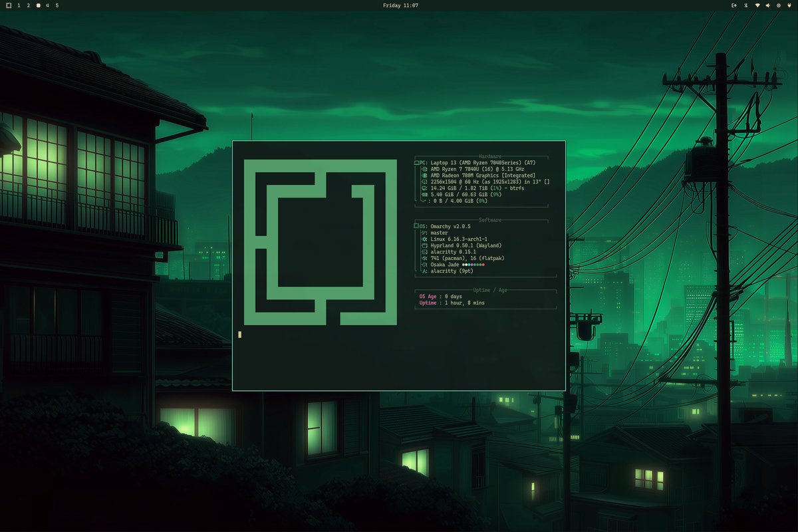Click the 'Software' section header
The width and height of the screenshot is (798, 532).
click(x=490, y=220)
